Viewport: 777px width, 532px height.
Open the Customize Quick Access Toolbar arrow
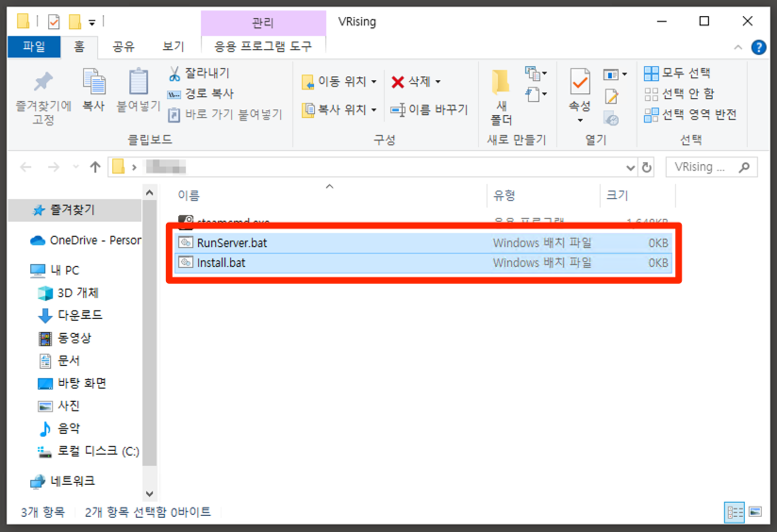pyautogui.click(x=92, y=22)
